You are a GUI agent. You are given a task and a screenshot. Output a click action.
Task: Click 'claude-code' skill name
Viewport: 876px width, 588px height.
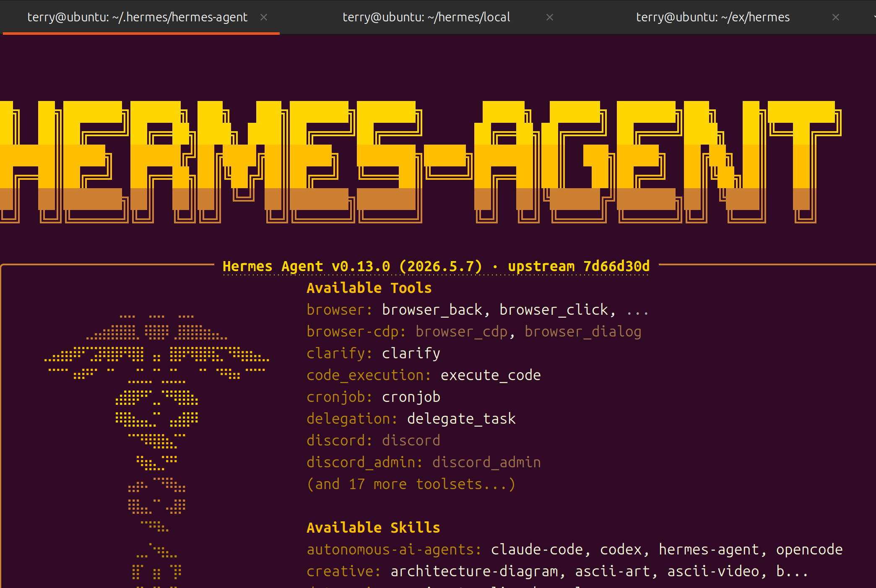537,549
